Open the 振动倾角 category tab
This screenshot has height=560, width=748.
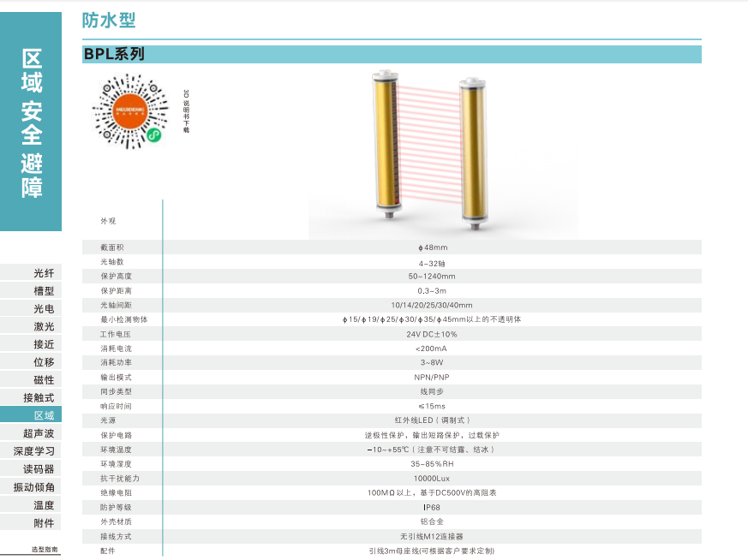34,487
